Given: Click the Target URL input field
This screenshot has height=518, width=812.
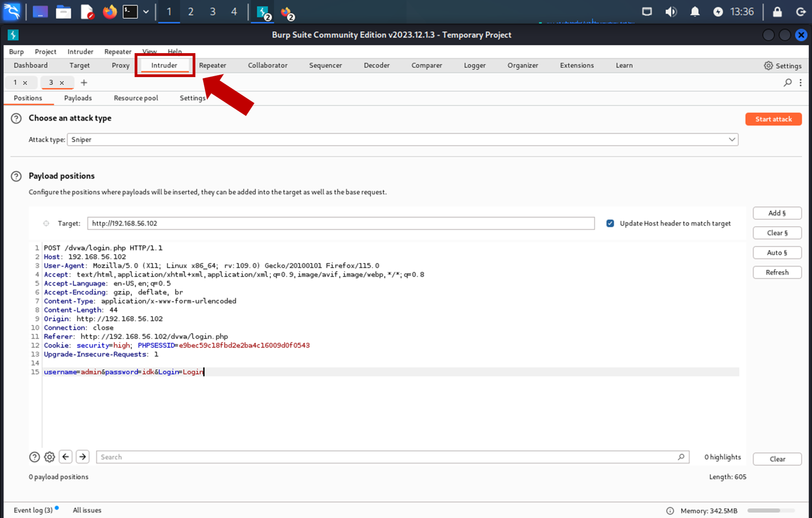Looking at the screenshot, I should point(341,223).
